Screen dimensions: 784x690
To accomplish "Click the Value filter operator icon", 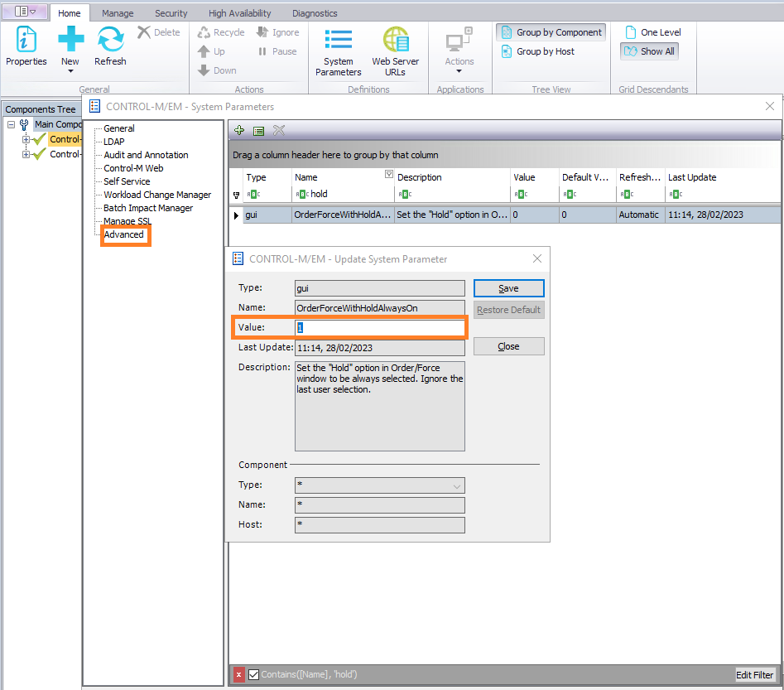I will pos(521,194).
